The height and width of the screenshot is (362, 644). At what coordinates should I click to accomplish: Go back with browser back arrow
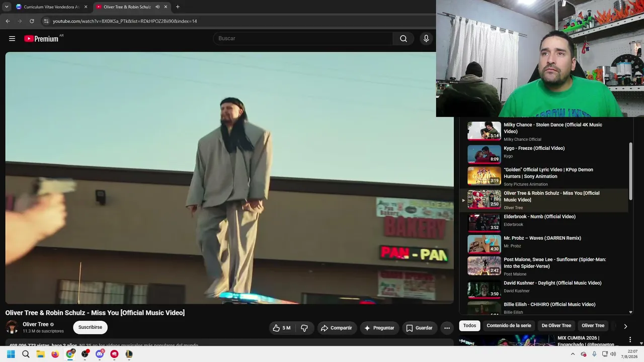[8, 21]
